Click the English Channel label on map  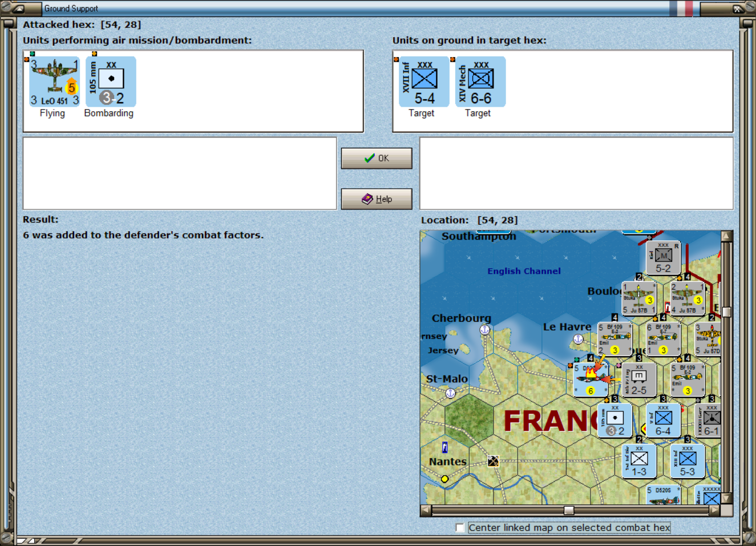point(524,271)
